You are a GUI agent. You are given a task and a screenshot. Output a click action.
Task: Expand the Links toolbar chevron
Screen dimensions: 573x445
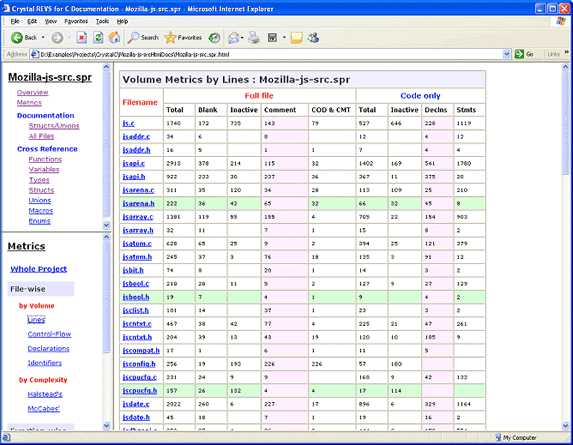pyautogui.click(x=566, y=52)
